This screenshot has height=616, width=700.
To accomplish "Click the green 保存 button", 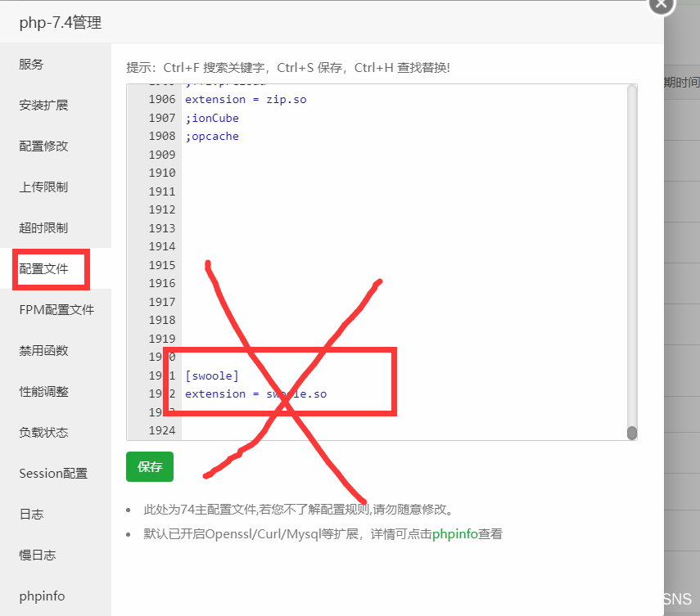I will [150, 467].
